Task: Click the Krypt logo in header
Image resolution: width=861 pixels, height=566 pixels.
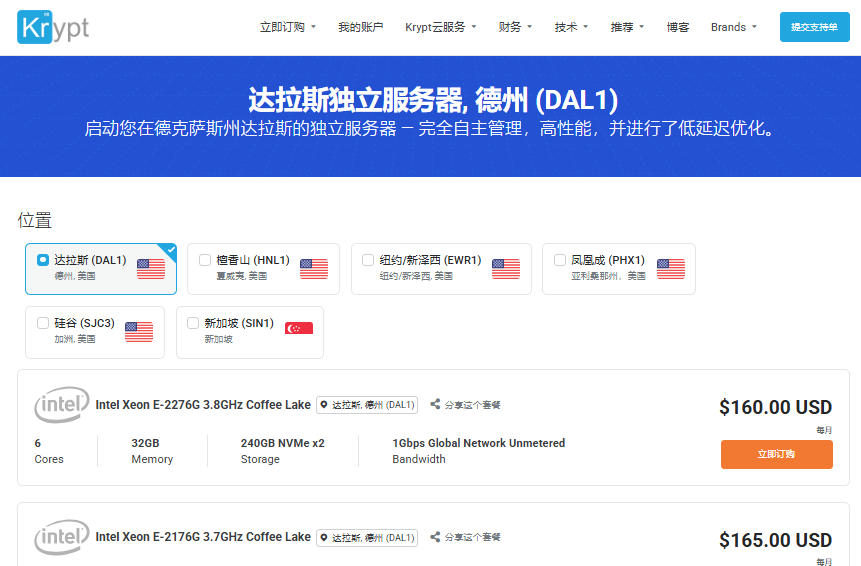Action: point(53,27)
